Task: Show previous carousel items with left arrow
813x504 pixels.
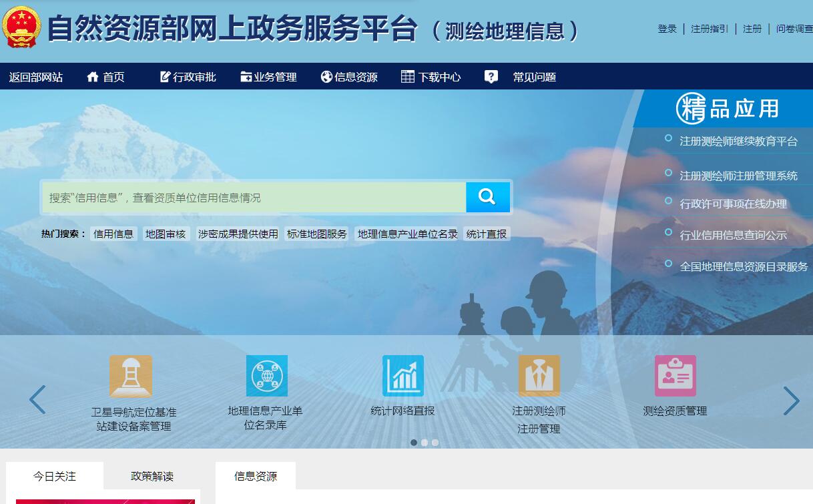Action: point(37,400)
